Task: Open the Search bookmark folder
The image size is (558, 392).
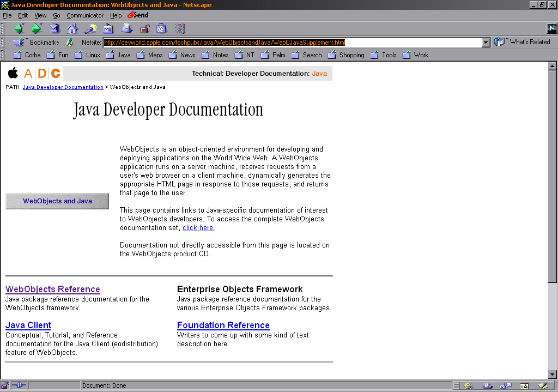Action: (307, 55)
